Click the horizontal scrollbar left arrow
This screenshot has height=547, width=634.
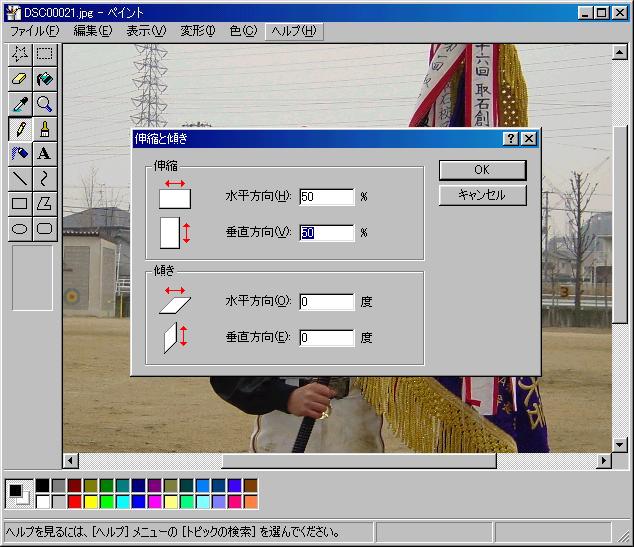71,460
